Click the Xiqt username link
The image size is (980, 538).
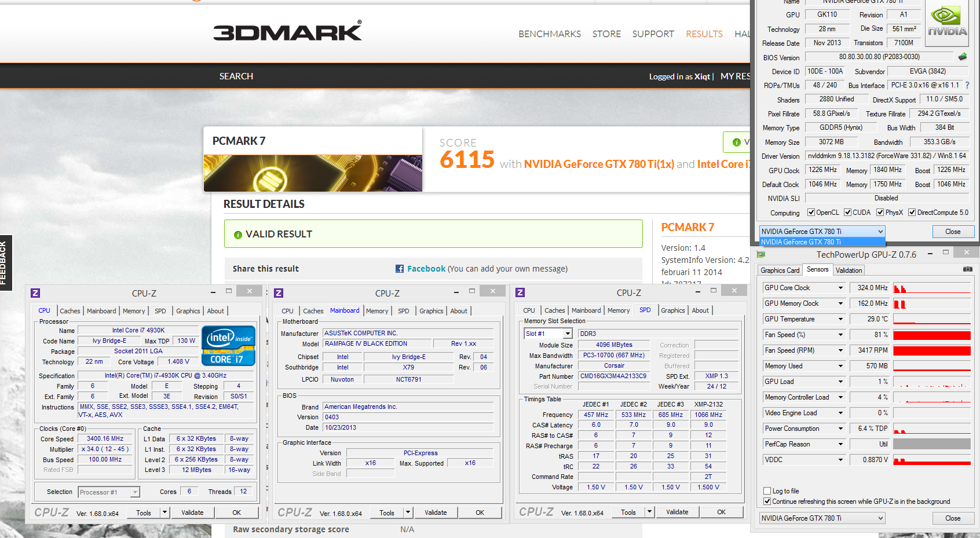tap(702, 76)
